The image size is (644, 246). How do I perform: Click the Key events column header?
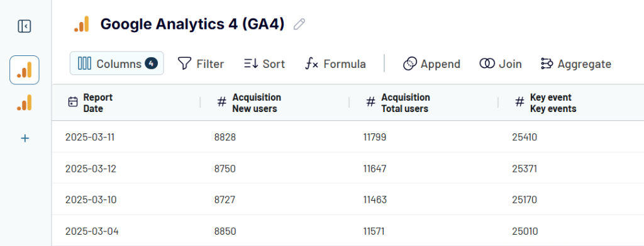pos(553,103)
